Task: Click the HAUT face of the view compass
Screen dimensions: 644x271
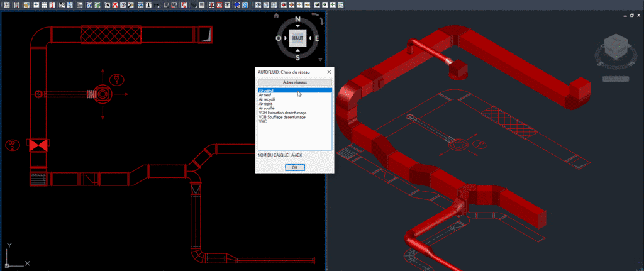Action: pos(297,38)
